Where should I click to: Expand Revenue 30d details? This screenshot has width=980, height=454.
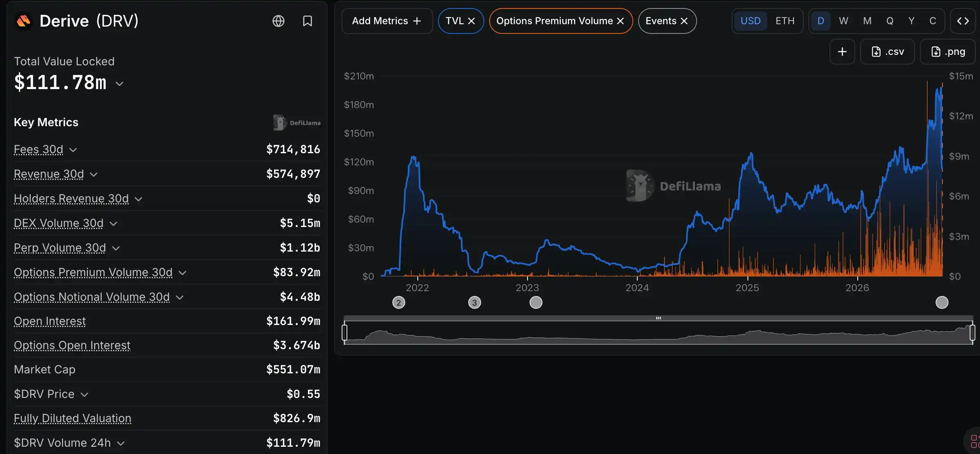click(94, 175)
